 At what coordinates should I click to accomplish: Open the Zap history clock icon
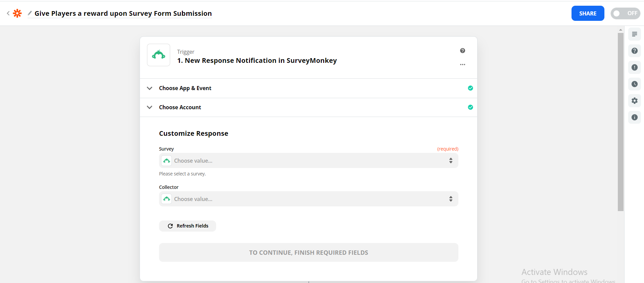click(634, 84)
